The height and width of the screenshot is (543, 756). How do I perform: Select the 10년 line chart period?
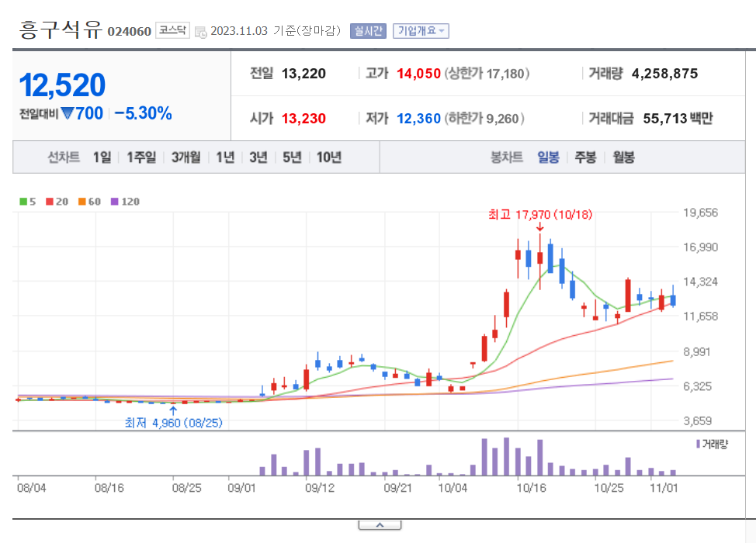coord(329,157)
